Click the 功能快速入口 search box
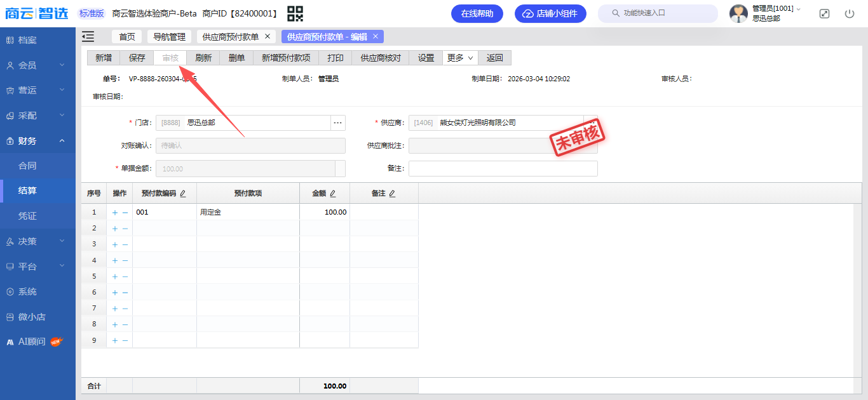This screenshot has width=868, height=400. pos(658,13)
